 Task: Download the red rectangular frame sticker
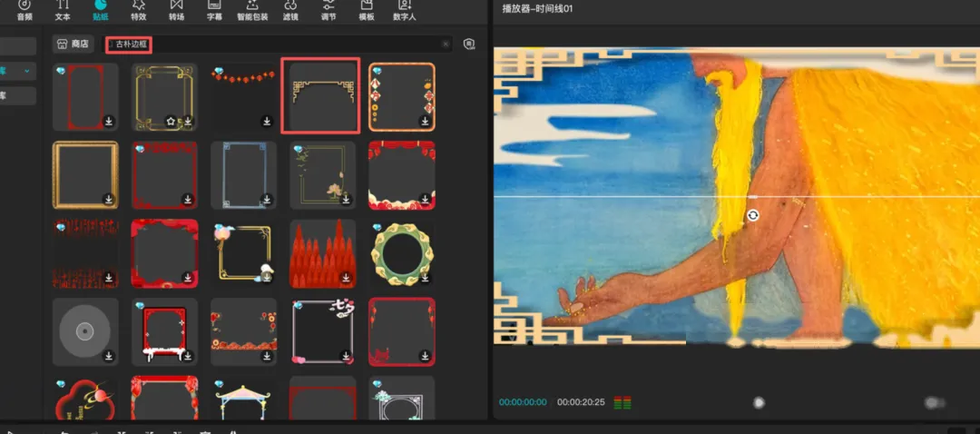tap(109, 122)
